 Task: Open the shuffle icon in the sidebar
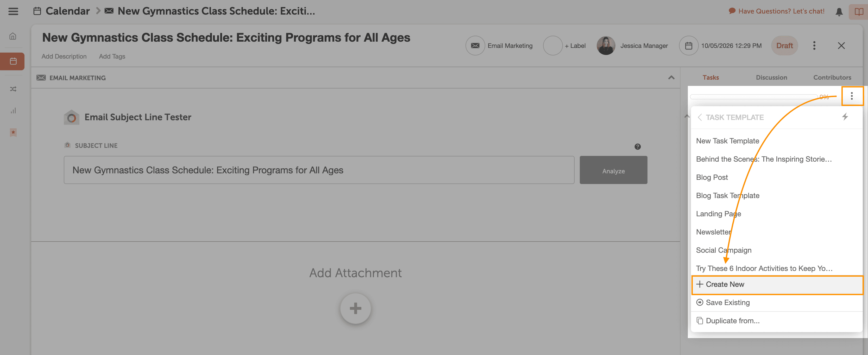click(x=13, y=89)
